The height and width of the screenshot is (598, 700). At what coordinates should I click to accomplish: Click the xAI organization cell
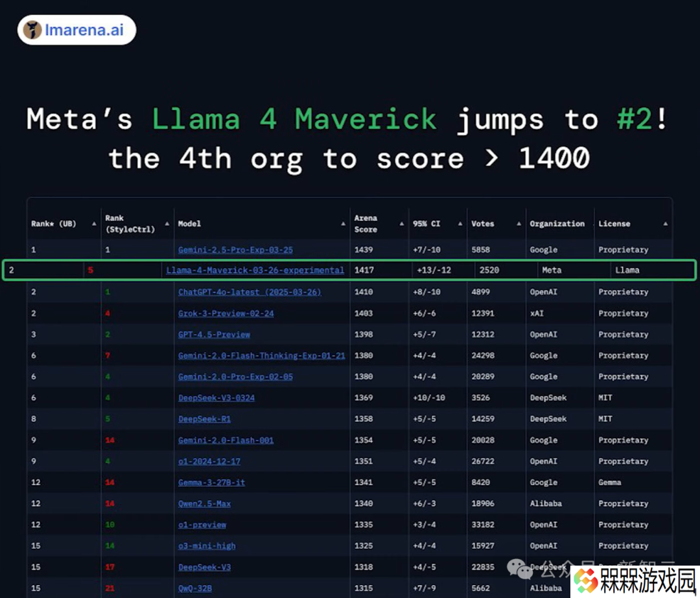(x=537, y=314)
